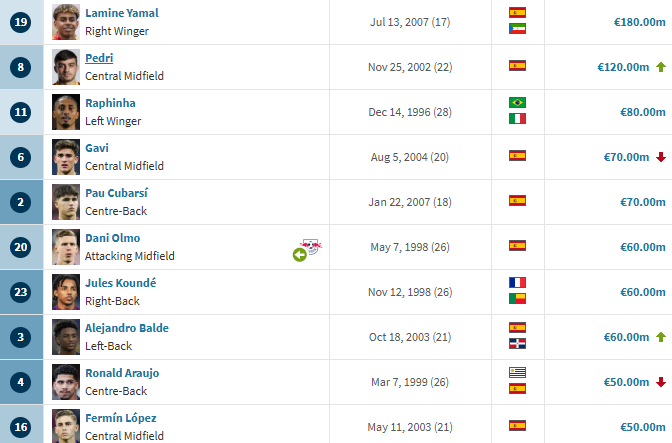Image resolution: width=672 pixels, height=443 pixels.
Task: Click the number 19 shirt badge
Action: 21,22
